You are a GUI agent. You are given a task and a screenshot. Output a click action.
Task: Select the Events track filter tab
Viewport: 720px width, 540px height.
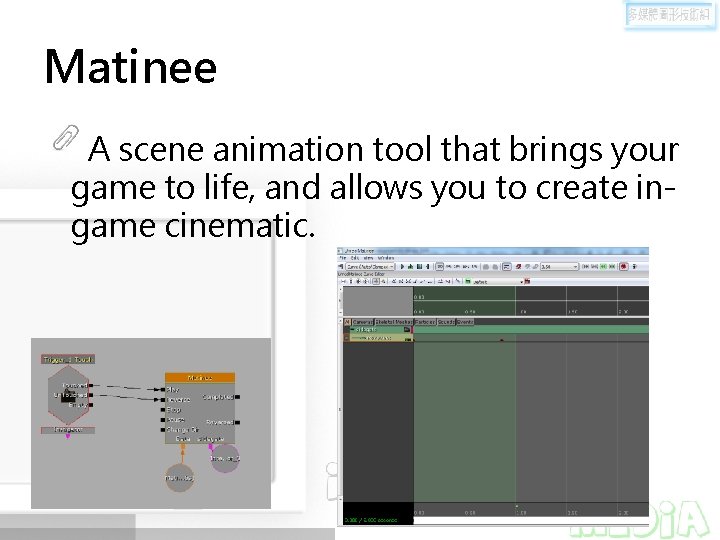[x=465, y=322]
